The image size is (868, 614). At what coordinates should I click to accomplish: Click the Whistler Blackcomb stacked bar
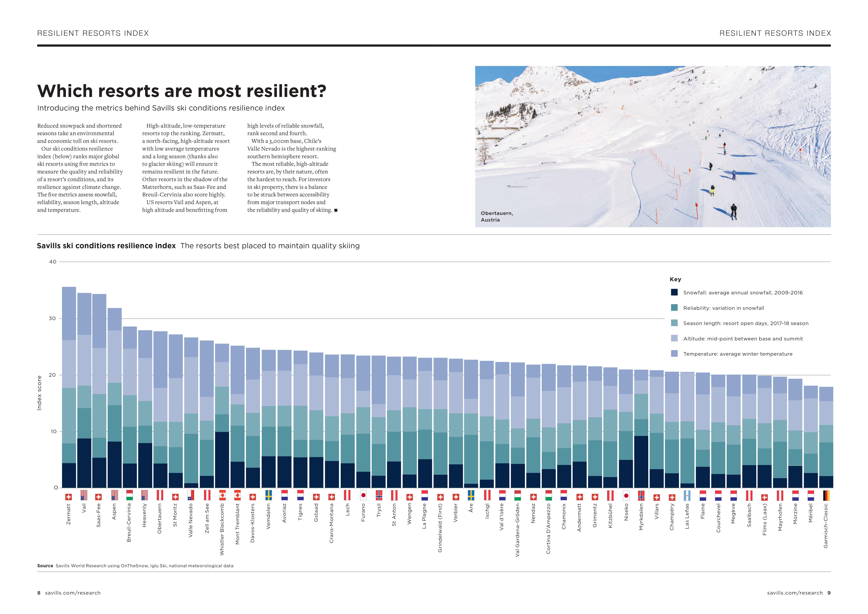[x=222, y=416]
